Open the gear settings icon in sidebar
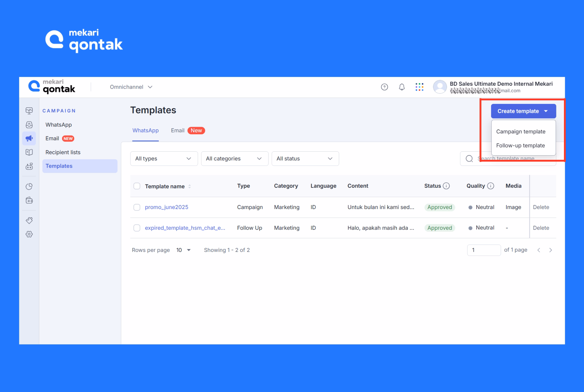This screenshot has height=392, width=584. point(29,234)
